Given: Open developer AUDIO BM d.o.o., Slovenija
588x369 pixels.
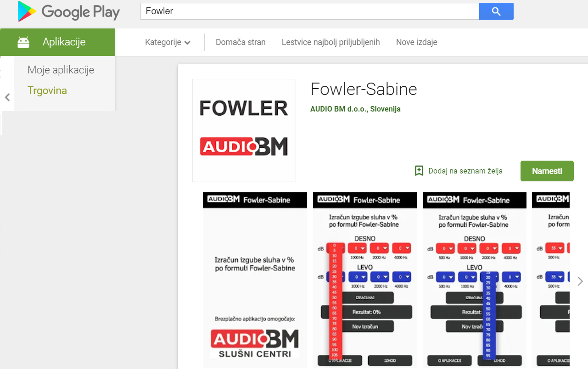Looking at the screenshot, I should [x=356, y=109].
